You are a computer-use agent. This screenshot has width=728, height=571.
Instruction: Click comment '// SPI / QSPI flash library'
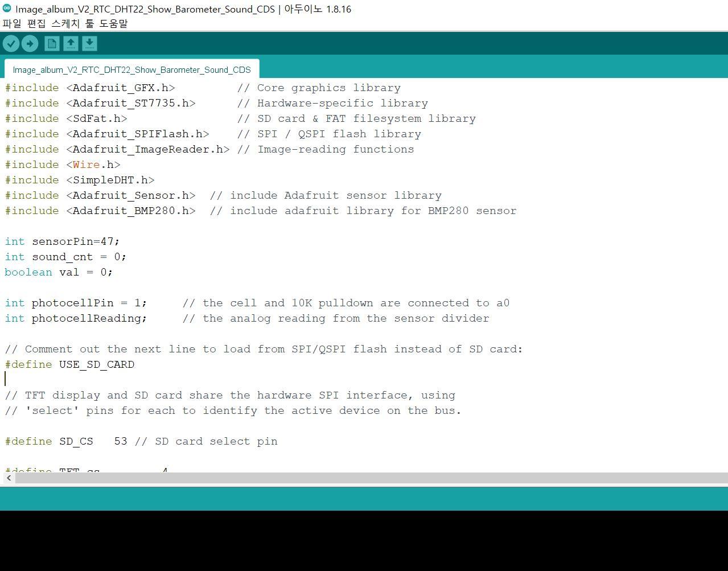329,134
